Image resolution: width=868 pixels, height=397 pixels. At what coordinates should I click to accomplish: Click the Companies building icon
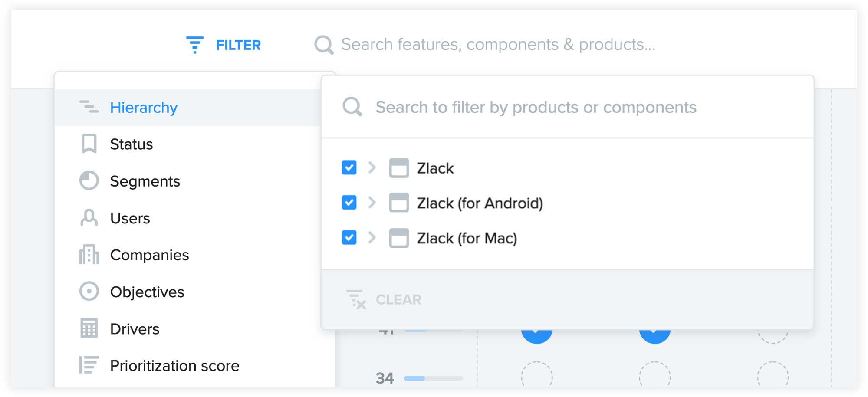click(x=89, y=255)
